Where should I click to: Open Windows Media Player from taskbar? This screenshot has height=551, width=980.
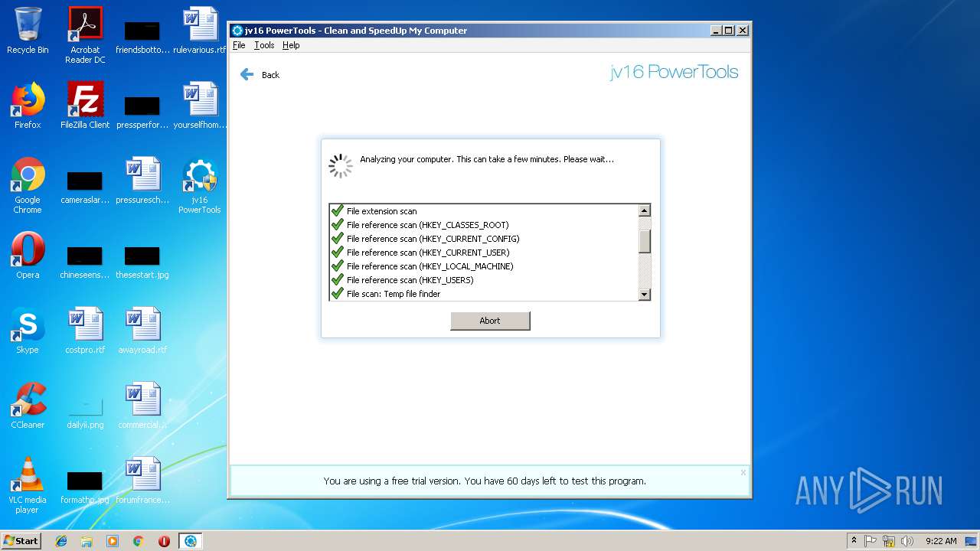113,541
